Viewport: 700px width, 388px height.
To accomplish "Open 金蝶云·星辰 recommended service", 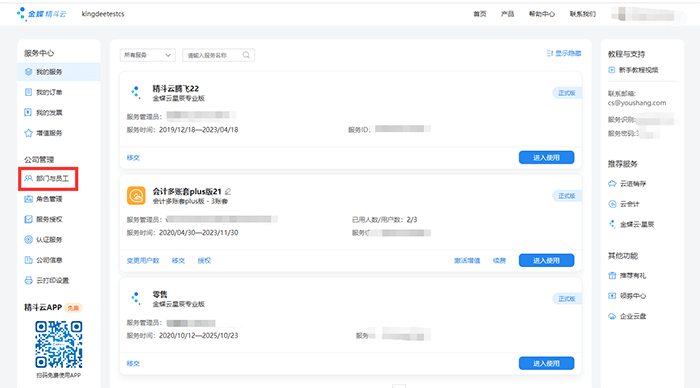I will (x=631, y=224).
